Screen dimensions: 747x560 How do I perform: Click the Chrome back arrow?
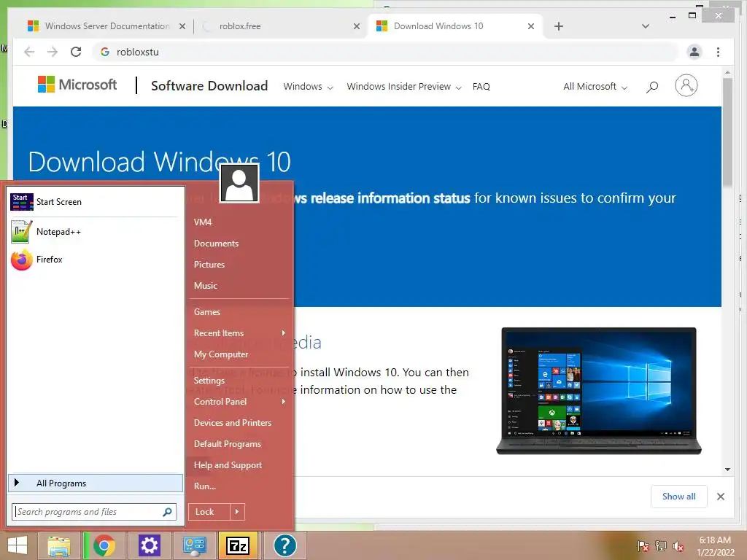tap(29, 52)
